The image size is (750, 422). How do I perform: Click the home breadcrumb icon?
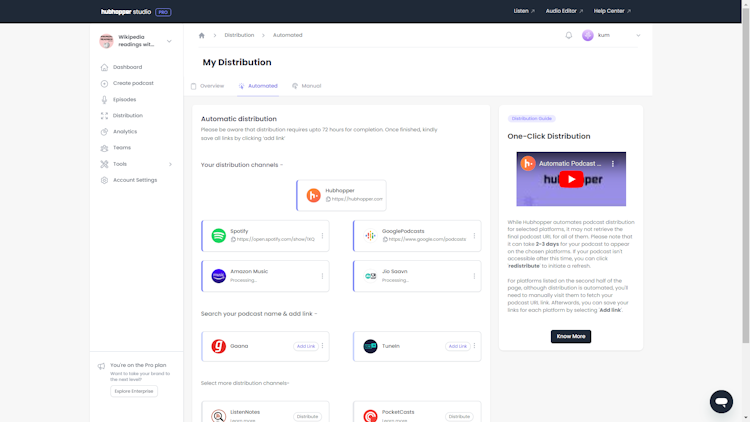tap(201, 35)
